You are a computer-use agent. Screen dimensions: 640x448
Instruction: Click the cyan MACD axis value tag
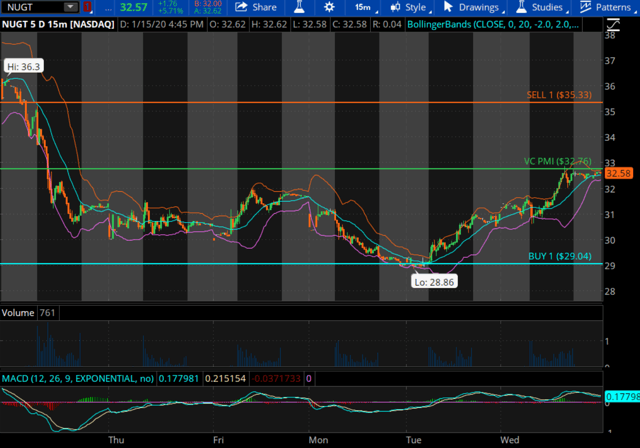[622, 397]
